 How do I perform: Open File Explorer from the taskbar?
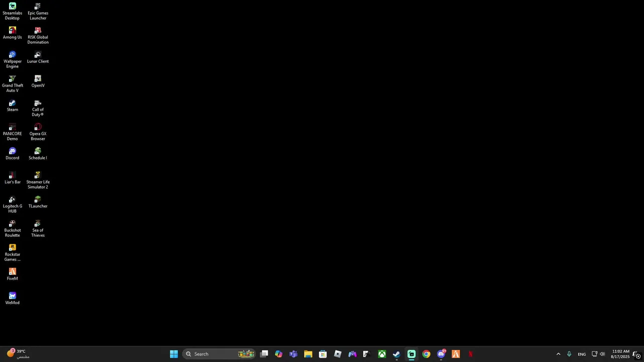click(x=308, y=354)
